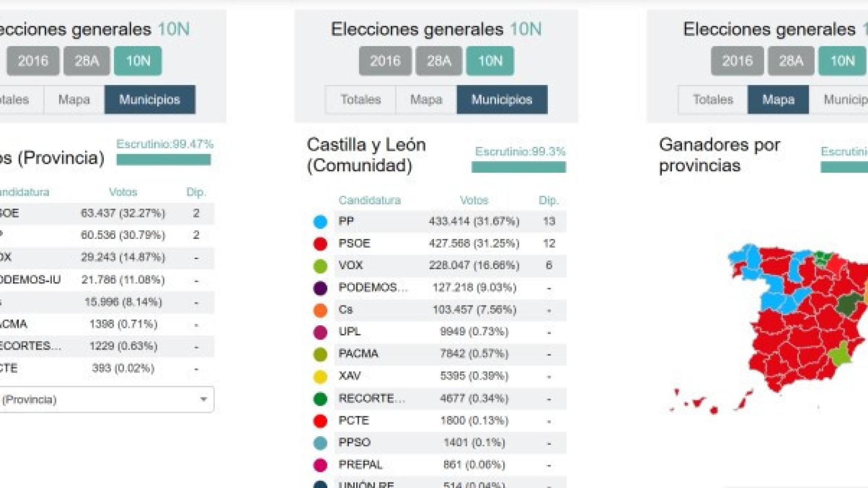The image size is (868, 488).
Task: Click the red PSOE party color dot
Action: click(x=320, y=243)
